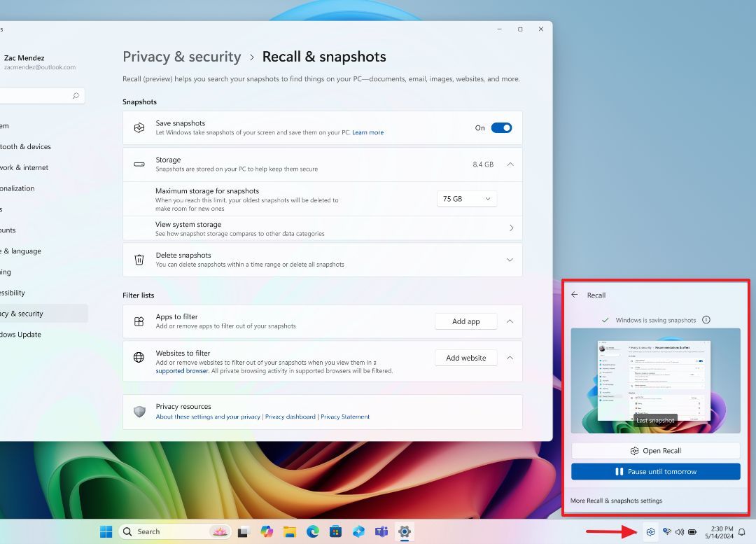The width and height of the screenshot is (756, 544).
Task: Expand the Delete snapshots section
Action: click(x=510, y=259)
